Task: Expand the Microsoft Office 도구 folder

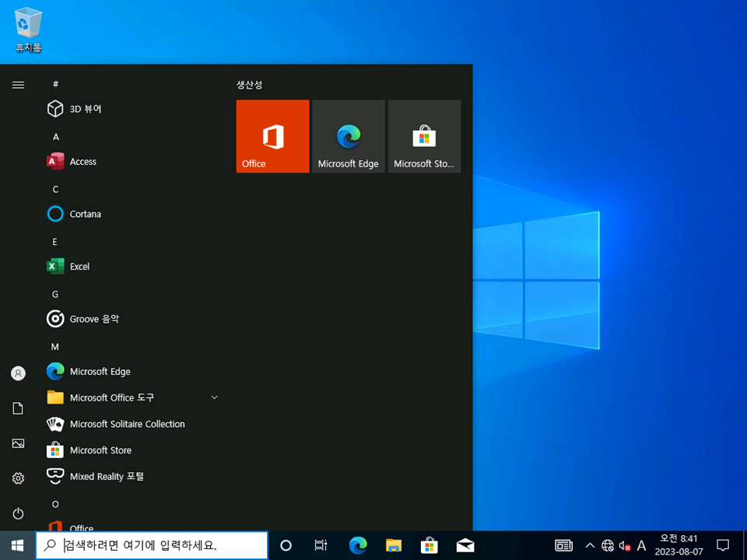Action: (131, 397)
